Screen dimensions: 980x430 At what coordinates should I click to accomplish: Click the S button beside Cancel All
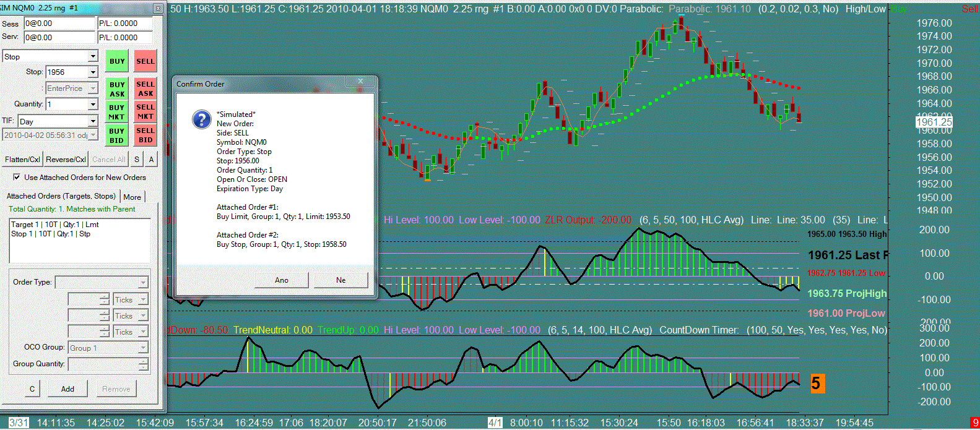137,160
